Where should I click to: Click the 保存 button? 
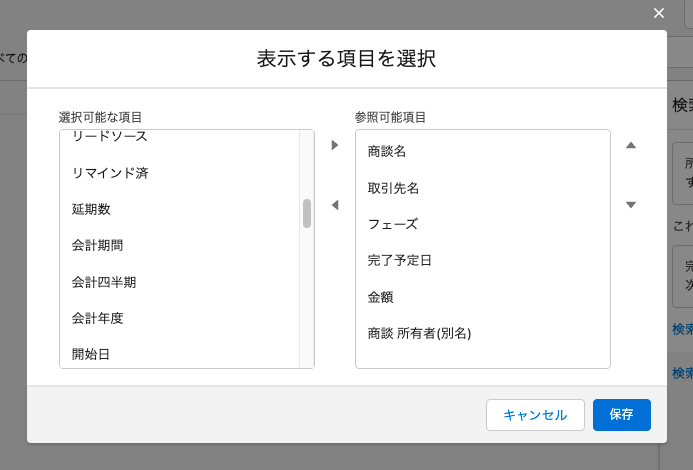point(621,415)
